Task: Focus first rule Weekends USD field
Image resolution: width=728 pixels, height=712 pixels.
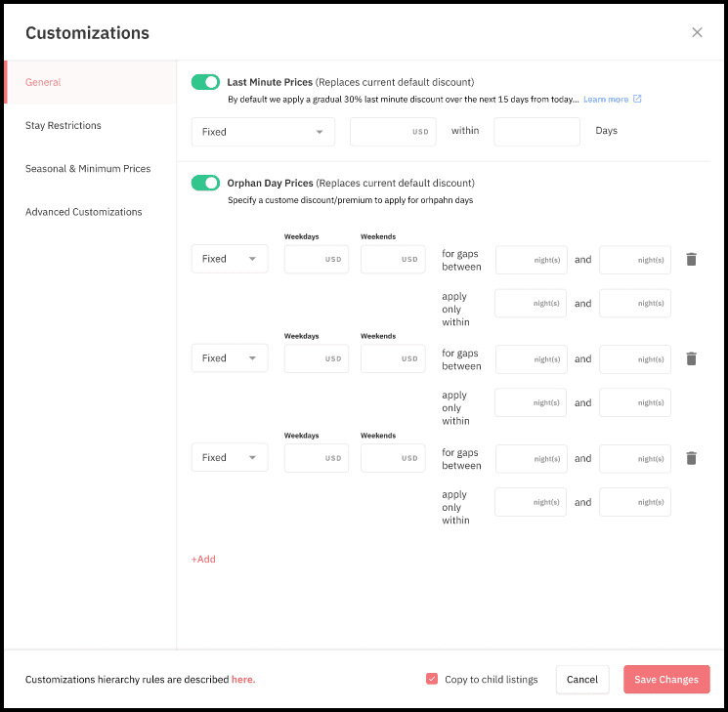Action: pos(393,259)
